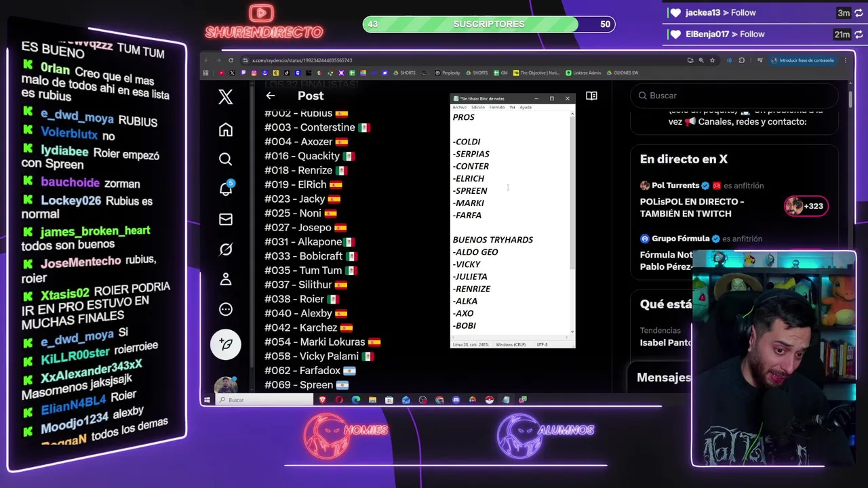
Task: Open Microsoft Store from taskbar
Action: click(x=389, y=400)
